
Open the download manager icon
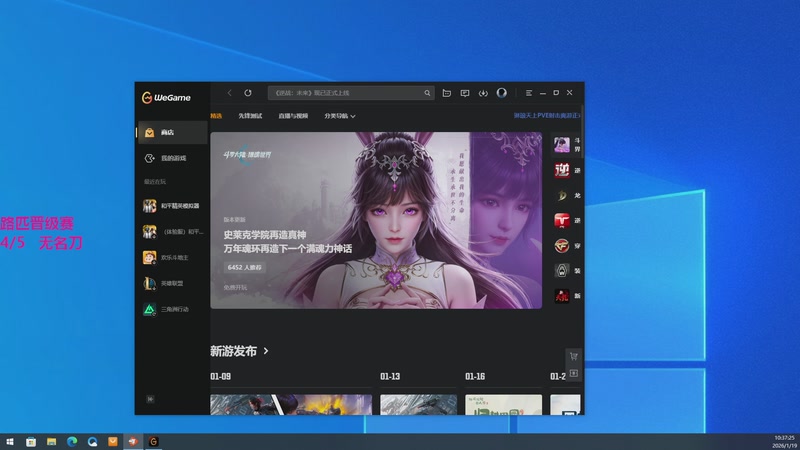click(483, 93)
